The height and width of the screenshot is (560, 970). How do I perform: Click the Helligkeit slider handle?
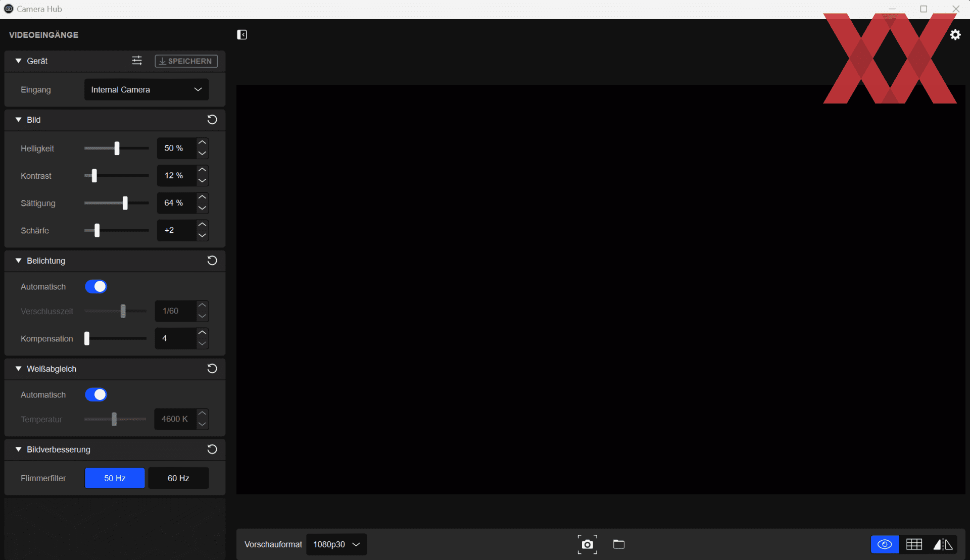click(117, 148)
